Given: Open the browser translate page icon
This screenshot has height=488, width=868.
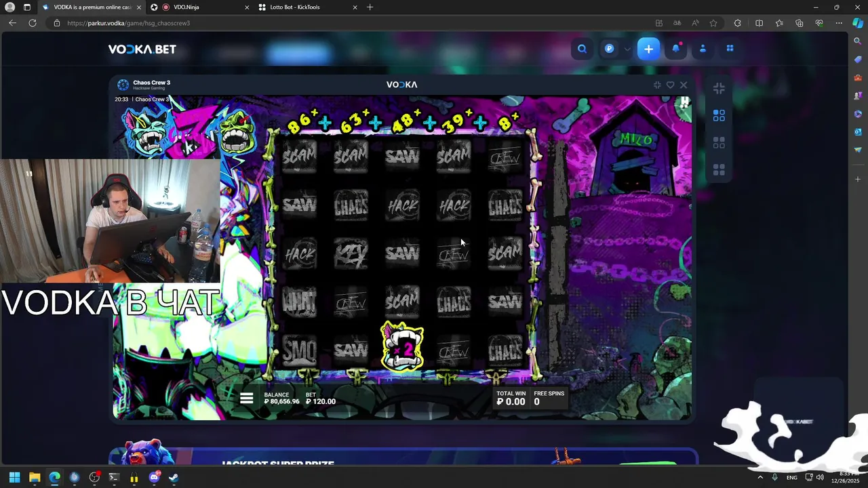Looking at the screenshot, I should click(x=677, y=23).
